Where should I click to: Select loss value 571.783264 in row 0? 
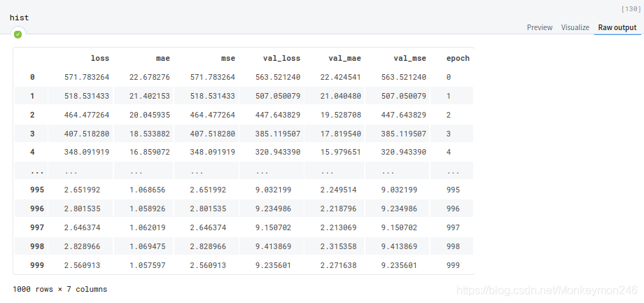point(87,77)
